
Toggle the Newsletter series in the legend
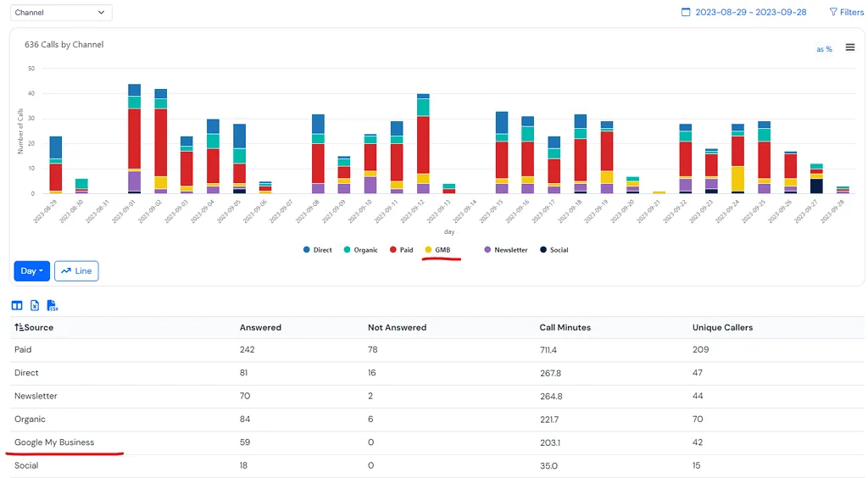tap(506, 250)
